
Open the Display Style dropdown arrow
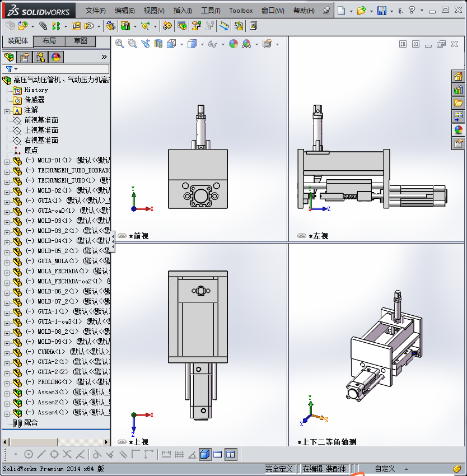[x=202, y=45]
